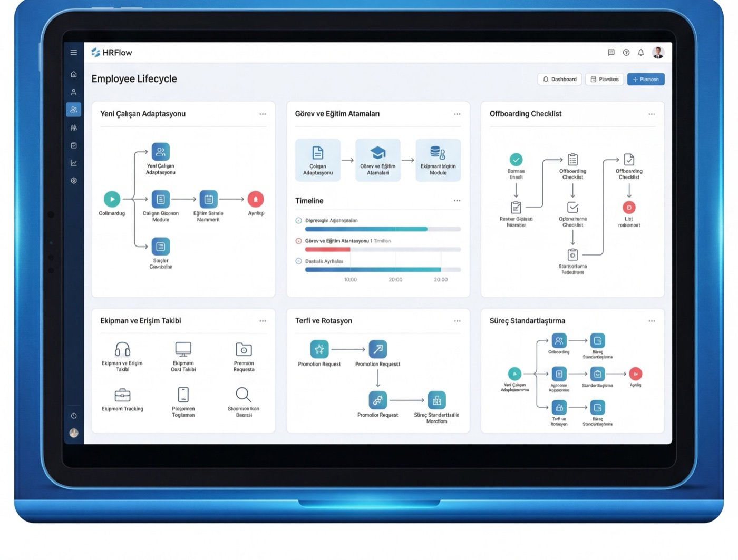Click the Dashboard button

pyautogui.click(x=560, y=79)
